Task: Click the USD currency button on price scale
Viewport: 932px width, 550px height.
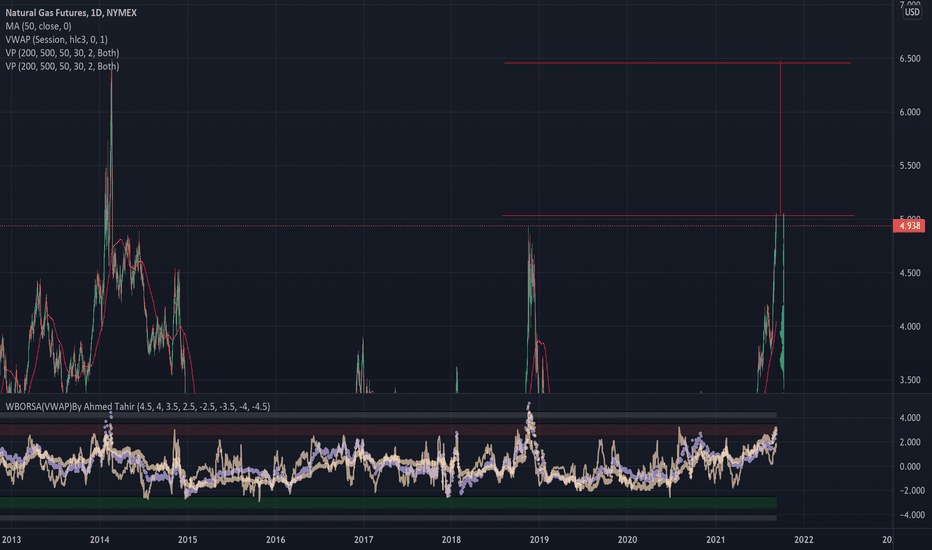Action: [x=912, y=12]
